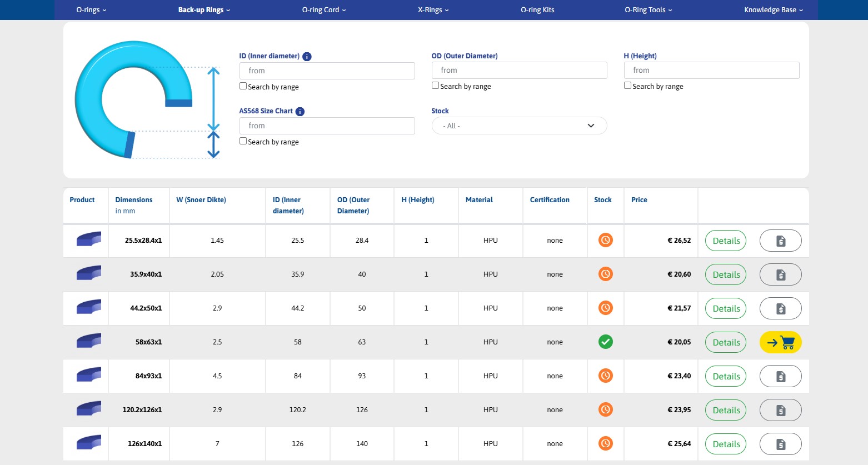Expand the O-rings menu
The image size is (868, 465).
(91, 10)
